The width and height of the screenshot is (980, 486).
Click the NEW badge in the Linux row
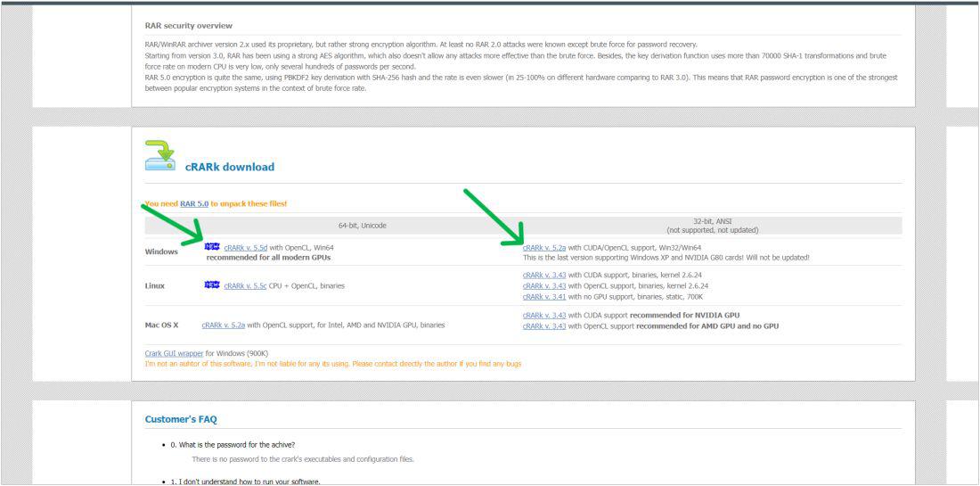[x=212, y=285]
